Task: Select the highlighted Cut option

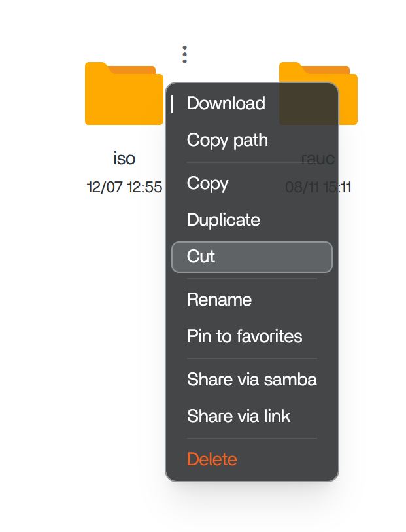Action: tap(252, 257)
